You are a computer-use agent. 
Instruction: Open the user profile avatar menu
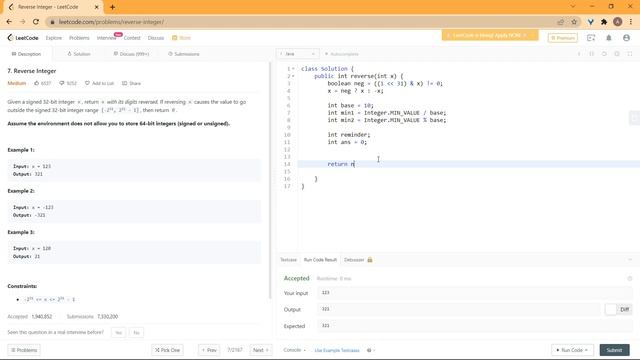click(626, 38)
